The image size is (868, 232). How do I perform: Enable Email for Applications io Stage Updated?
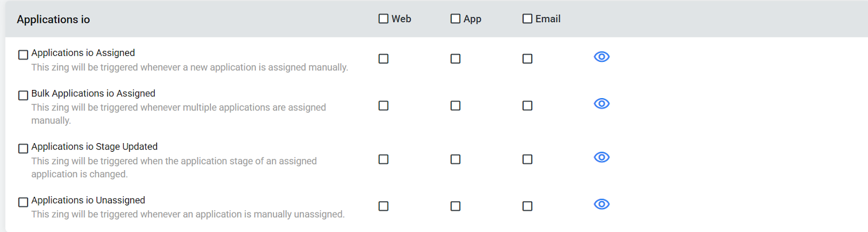(527, 159)
